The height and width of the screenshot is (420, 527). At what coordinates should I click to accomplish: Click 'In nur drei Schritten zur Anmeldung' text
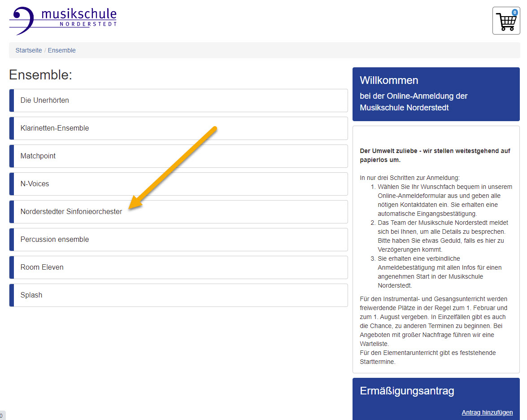click(409, 178)
